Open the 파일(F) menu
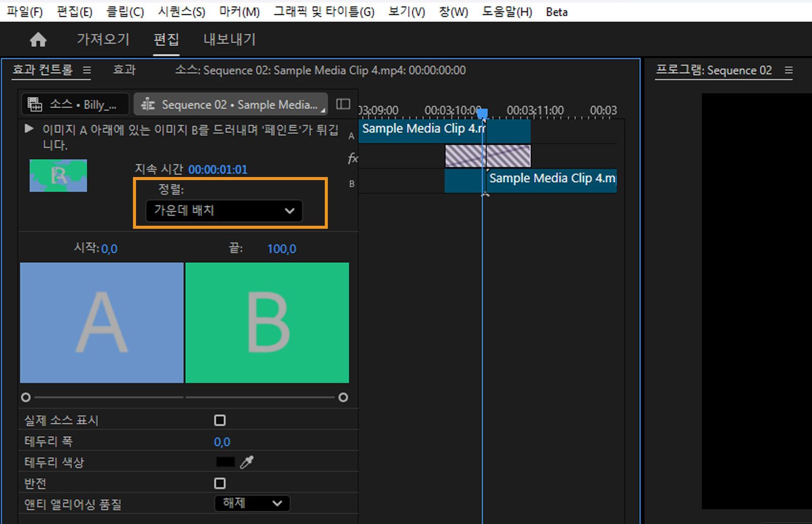This screenshot has height=524, width=812. pyautogui.click(x=24, y=11)
